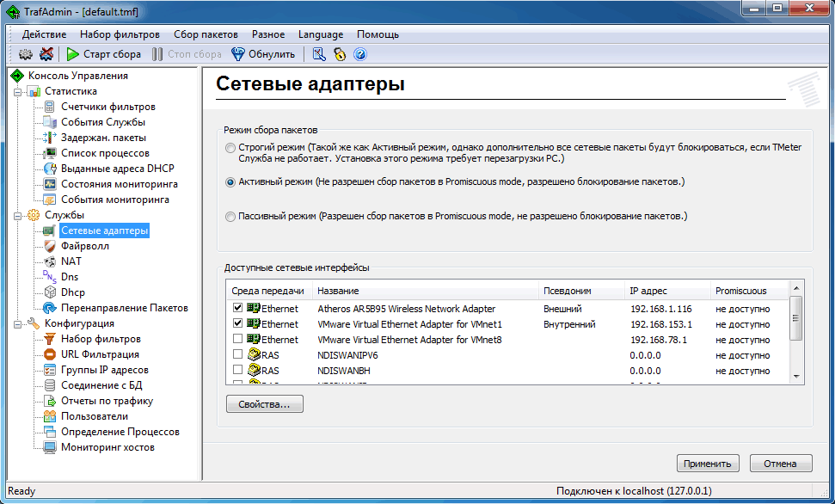
Task: Click interfaces list scrollbar thumb
Action: (x=796, y=317)
